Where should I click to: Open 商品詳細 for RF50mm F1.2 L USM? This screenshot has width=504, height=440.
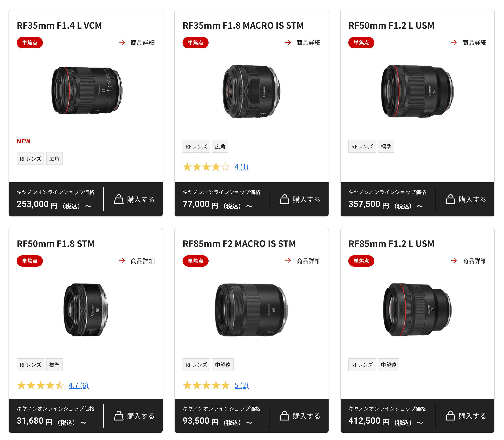(x=474, y=43)
